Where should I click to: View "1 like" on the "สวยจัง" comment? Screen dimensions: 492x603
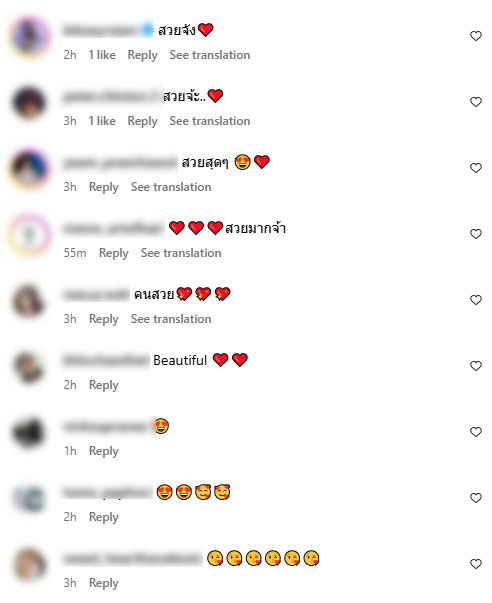pyautogui.click(x=102, y=55)
